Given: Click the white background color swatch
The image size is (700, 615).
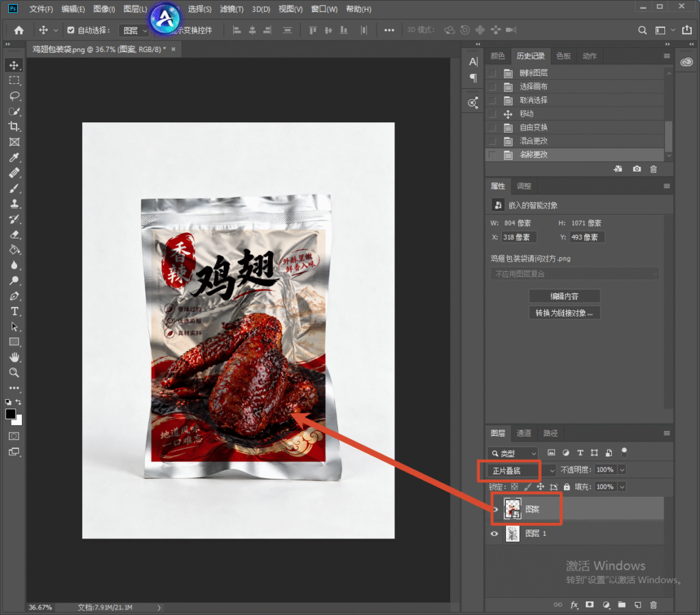Looking at the screenshot, I should point(18,420).
